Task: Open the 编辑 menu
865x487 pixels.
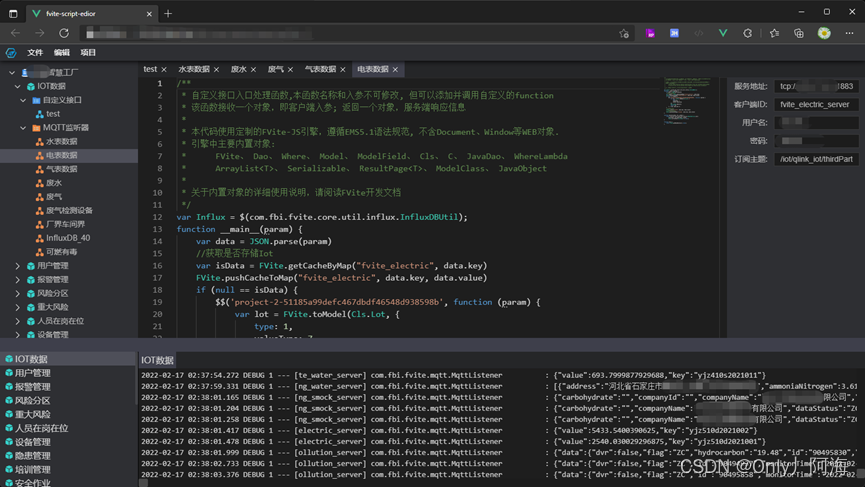Action: tap(62, 53)
